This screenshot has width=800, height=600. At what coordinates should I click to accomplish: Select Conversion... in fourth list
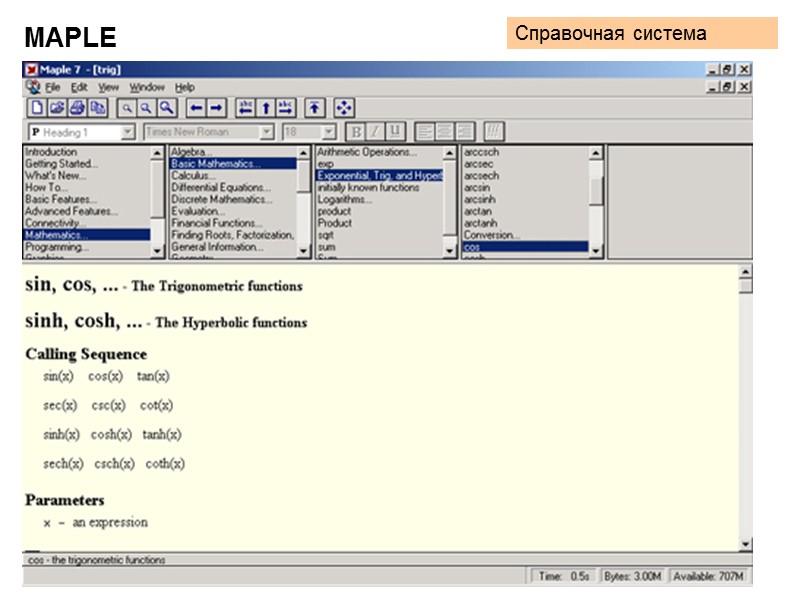492,235
